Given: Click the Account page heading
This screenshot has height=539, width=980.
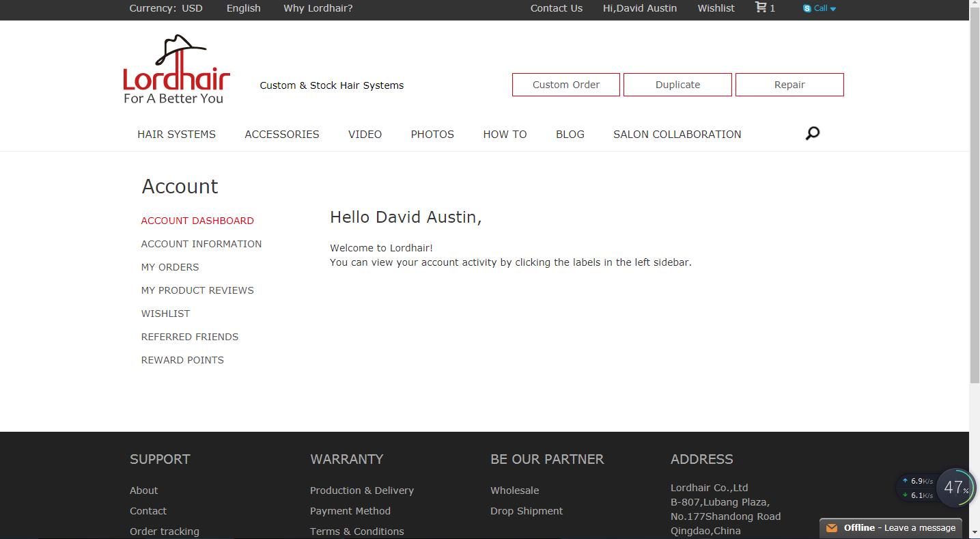Looking at the screenshot, I should pyautogui.click(x=180, y=186).
